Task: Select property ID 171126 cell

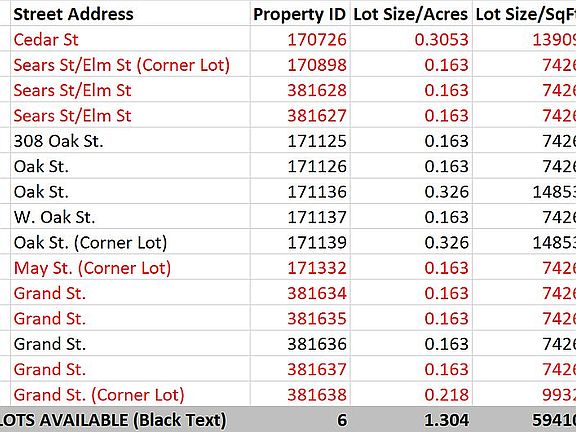Action: click(300, 165)
